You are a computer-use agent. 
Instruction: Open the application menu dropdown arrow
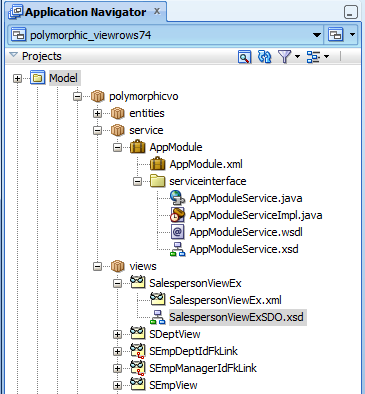(352, 35)
